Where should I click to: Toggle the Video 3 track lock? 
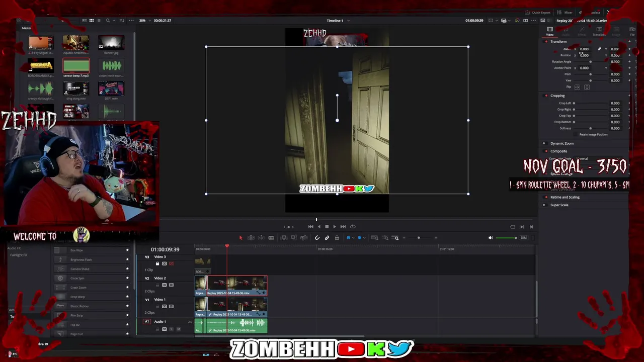(157, 263)
